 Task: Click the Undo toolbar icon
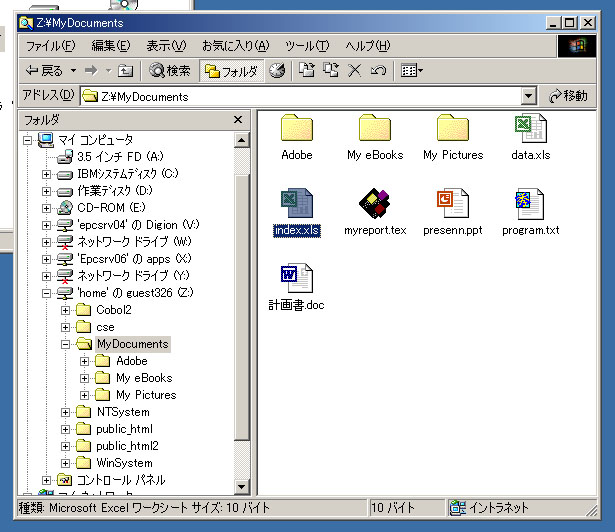[378, 71]
